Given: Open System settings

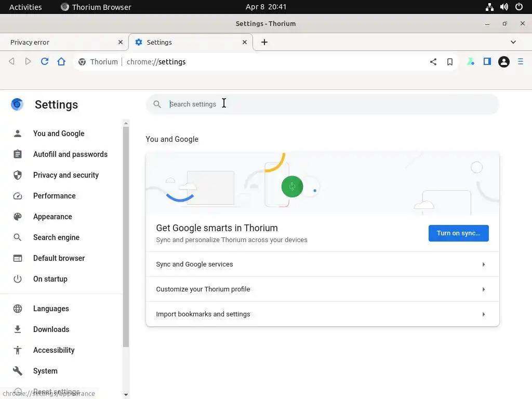Looking at the screenshot, I should [45, 371].
